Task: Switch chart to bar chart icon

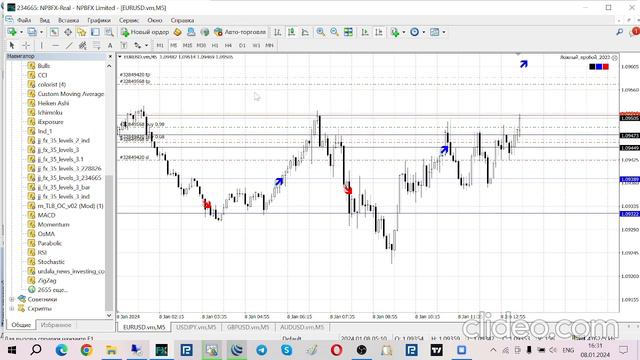Action: (x=278, y=32)
